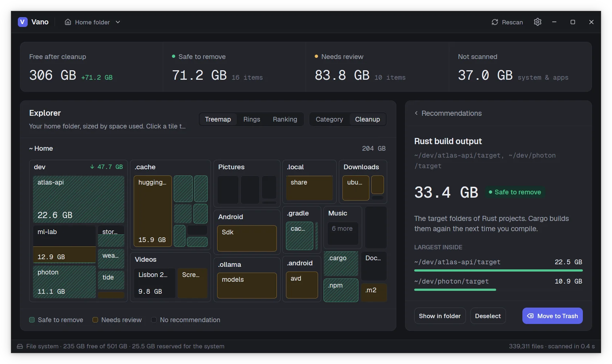Screen dimensions: 612x364
Task: Switch to the Treemap view
Action: pyautogui.click(x=218, y=119)
